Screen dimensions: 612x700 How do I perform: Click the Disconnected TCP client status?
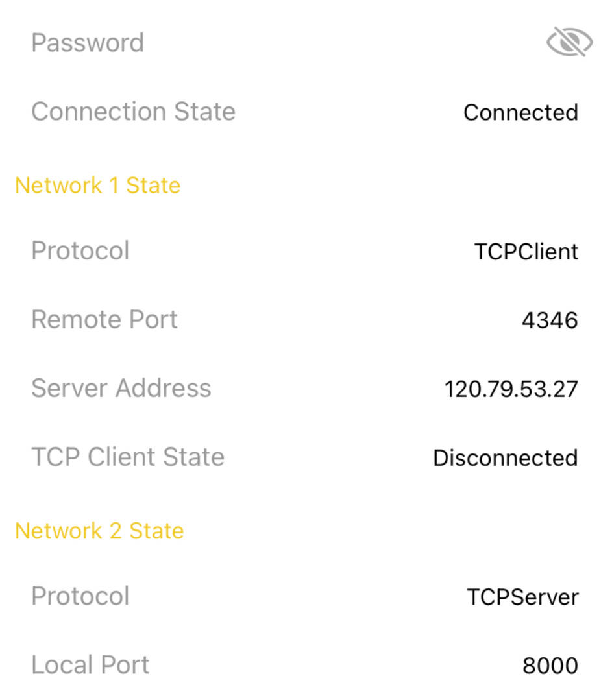[x=506, y=457]
